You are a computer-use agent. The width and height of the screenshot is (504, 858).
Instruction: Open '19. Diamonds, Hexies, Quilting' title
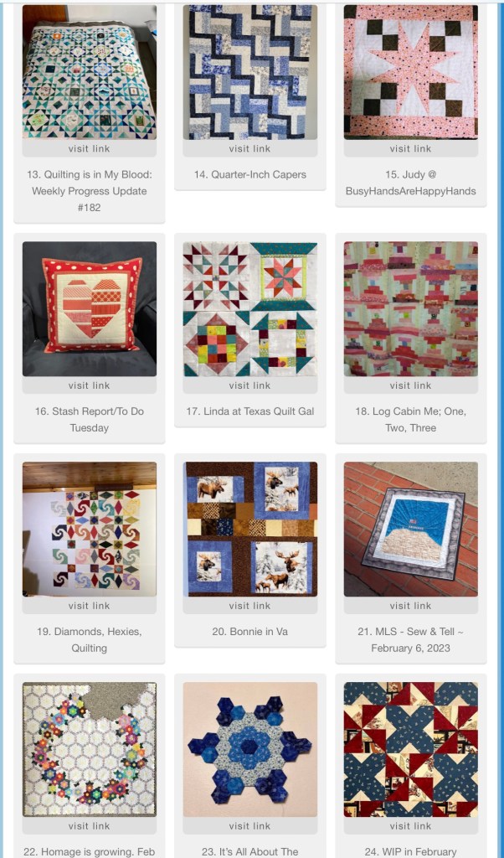pos(89,639)
